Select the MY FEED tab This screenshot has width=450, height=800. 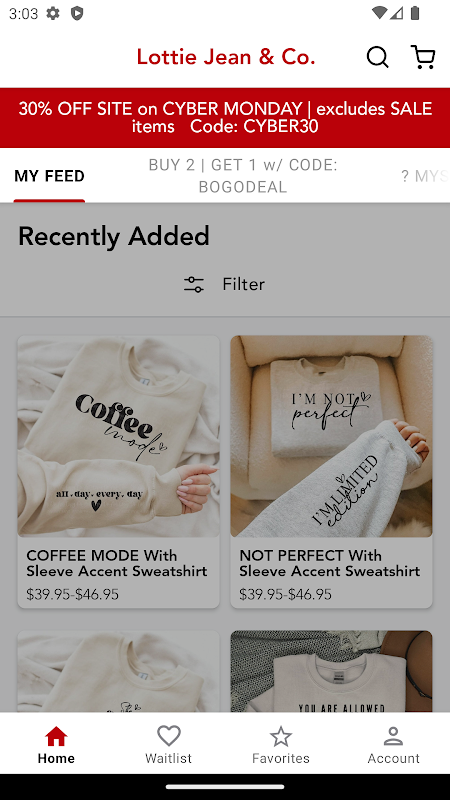49,176
